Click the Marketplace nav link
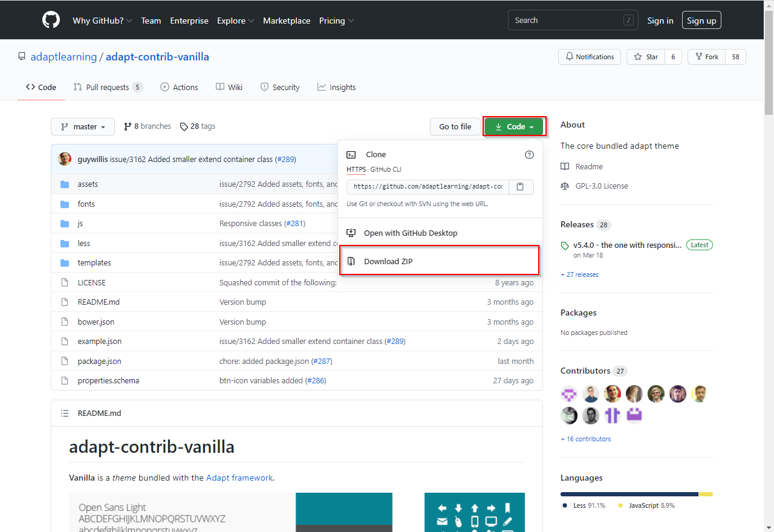Viewport: 774px width, 532px height. coord(287,21)
